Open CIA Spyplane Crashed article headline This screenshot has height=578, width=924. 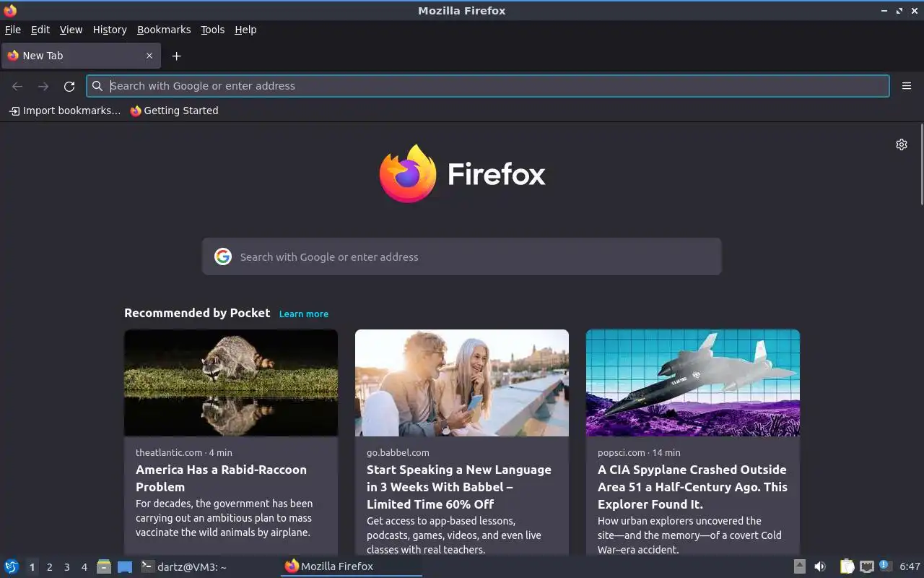(x=692, y=487)
